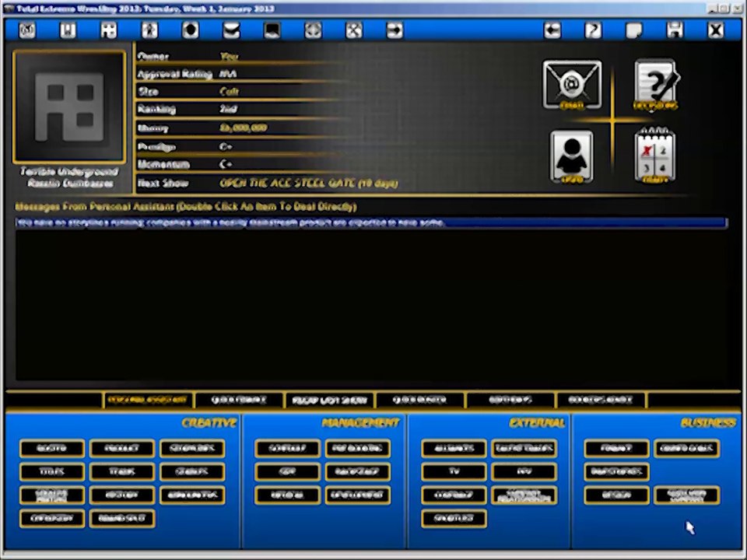Open the History button in Creative
The image size is (747, 560).
(x=122, y=495)
